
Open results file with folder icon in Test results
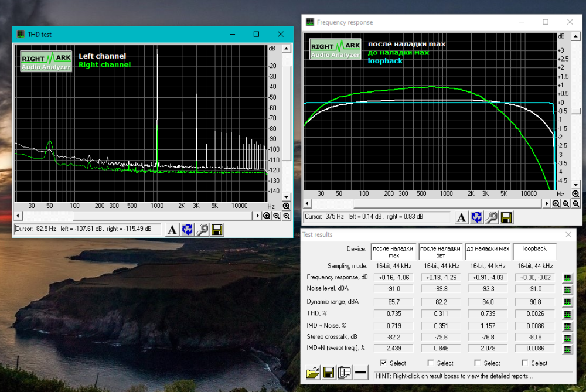[313, 373]
